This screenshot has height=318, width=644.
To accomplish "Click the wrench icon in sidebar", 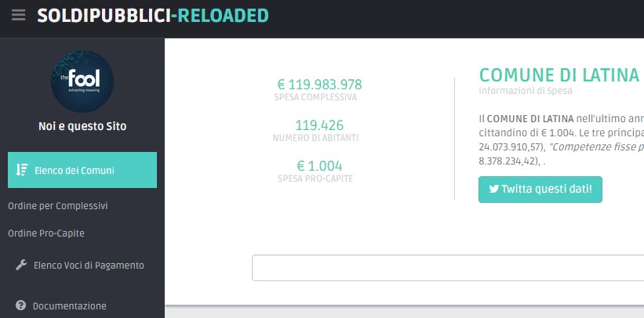I will pos(21,265).
